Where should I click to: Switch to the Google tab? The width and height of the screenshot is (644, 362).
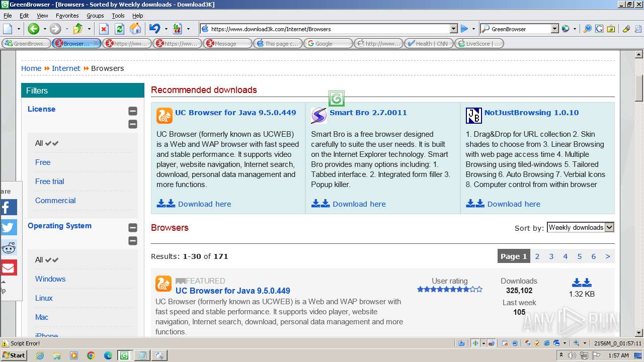point(328,44)
